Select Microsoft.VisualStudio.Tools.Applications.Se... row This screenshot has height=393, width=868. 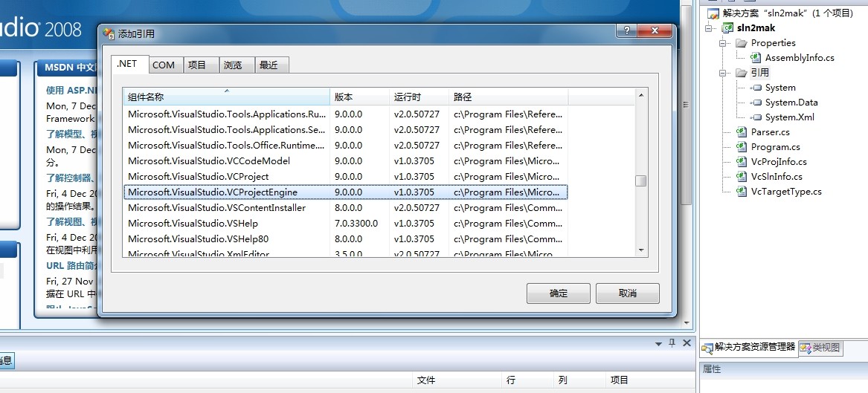(345, 130)
